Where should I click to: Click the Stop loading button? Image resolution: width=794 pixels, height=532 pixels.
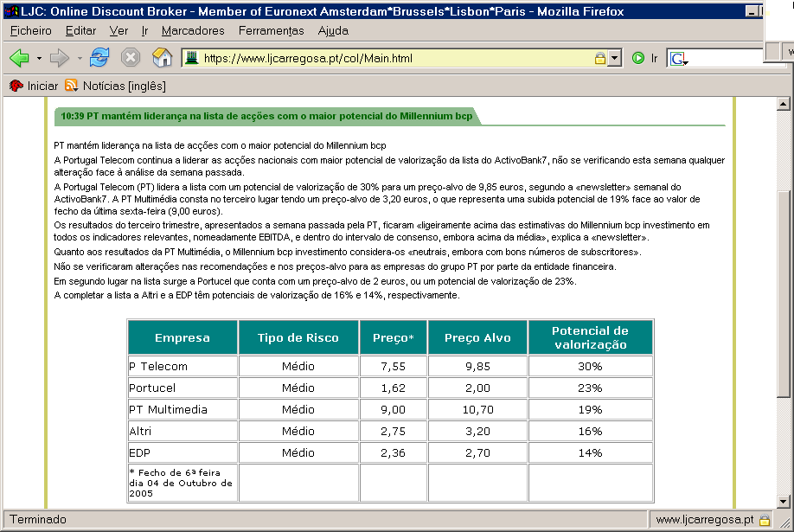coord(130,58)
